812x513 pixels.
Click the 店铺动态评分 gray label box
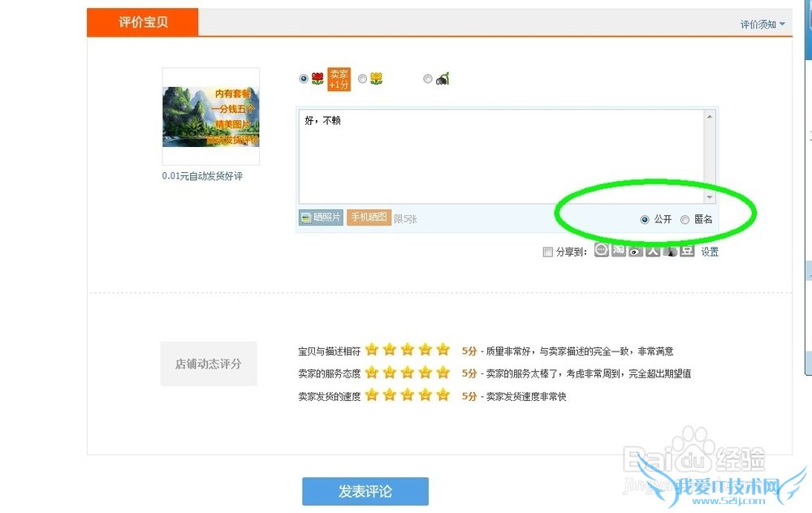[208, 364]
